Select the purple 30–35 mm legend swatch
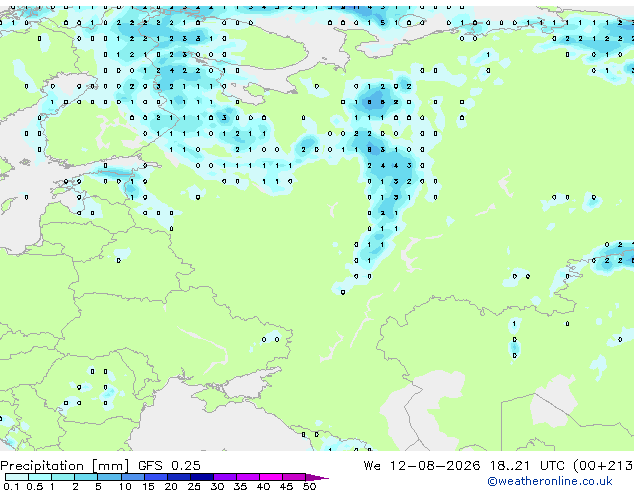The width and height of the screenshot is (634, 490). point(225,477)
